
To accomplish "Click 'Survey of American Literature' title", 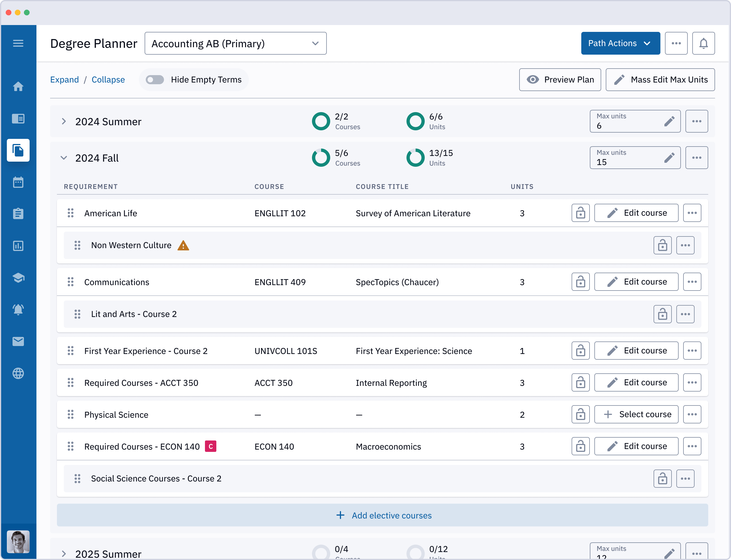I will (x=413, y=213).
